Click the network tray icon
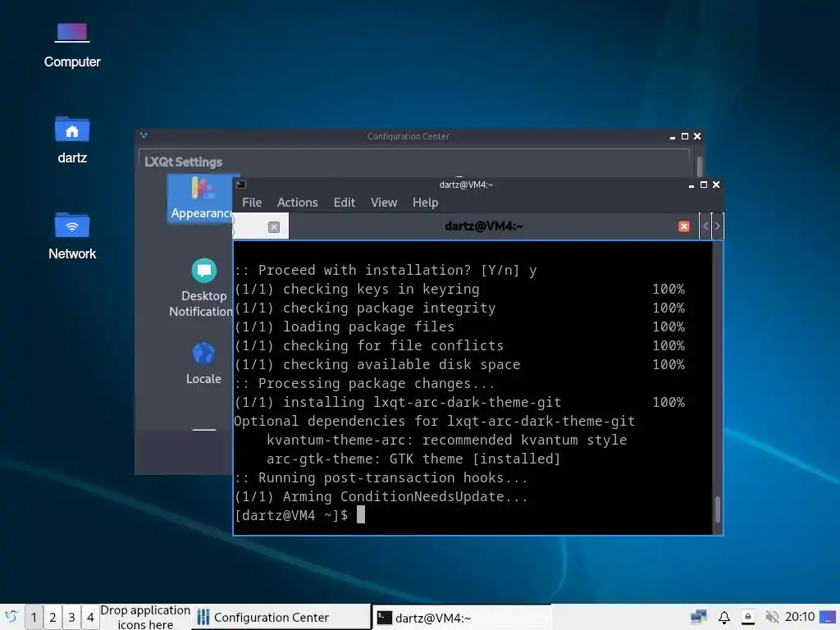The height and width of the screenshot is (630, 840). point(698,617)
